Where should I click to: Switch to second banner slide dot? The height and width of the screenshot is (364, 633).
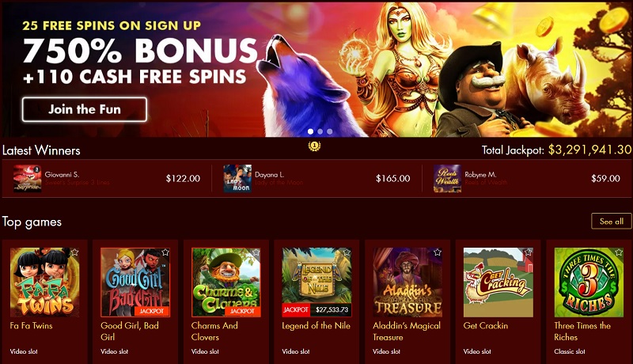(x=320, y=131)
